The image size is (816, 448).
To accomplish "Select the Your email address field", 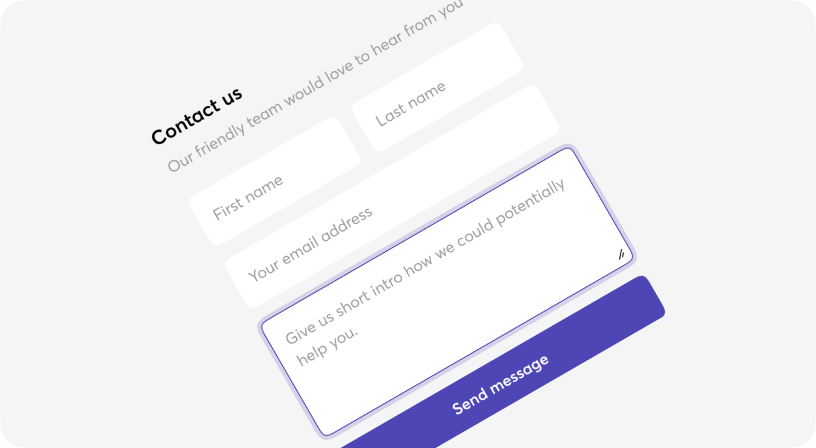I will click(x=392, y=197).
